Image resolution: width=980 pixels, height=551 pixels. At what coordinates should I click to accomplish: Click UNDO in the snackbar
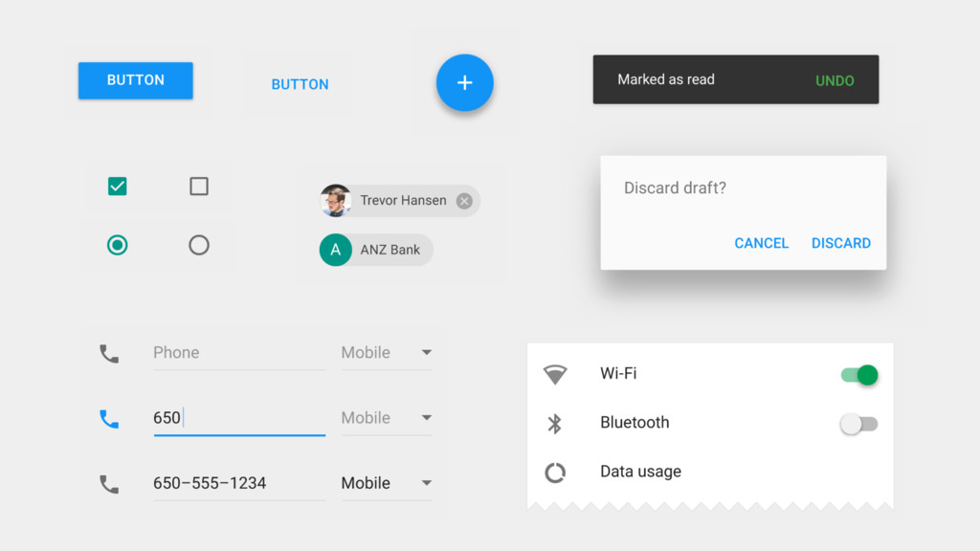coord(835,80)
